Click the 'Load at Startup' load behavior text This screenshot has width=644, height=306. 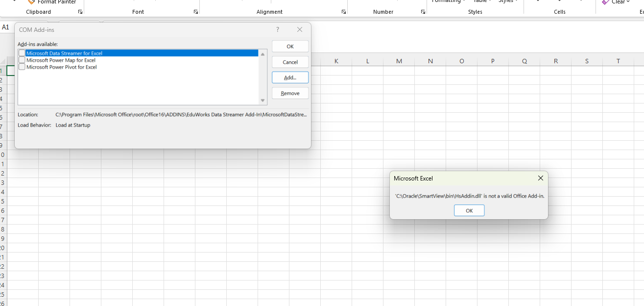(73, 125)
